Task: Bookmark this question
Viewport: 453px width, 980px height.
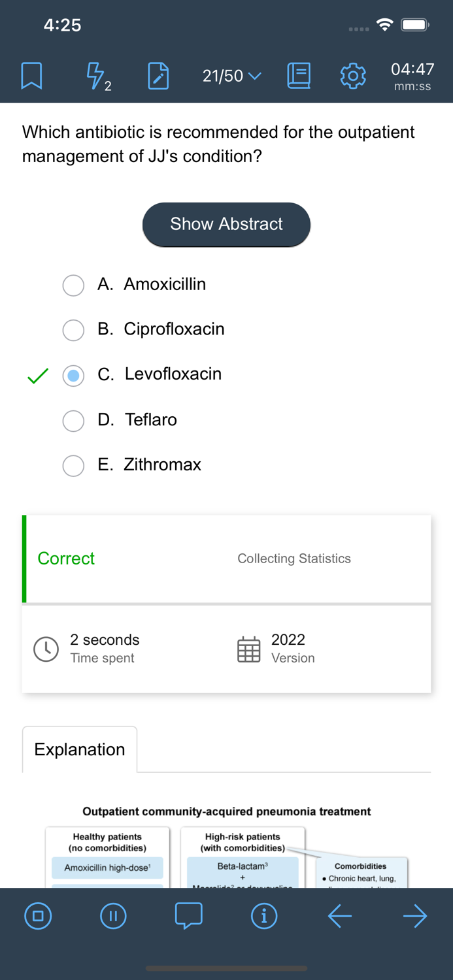Action: click(31, 75)
